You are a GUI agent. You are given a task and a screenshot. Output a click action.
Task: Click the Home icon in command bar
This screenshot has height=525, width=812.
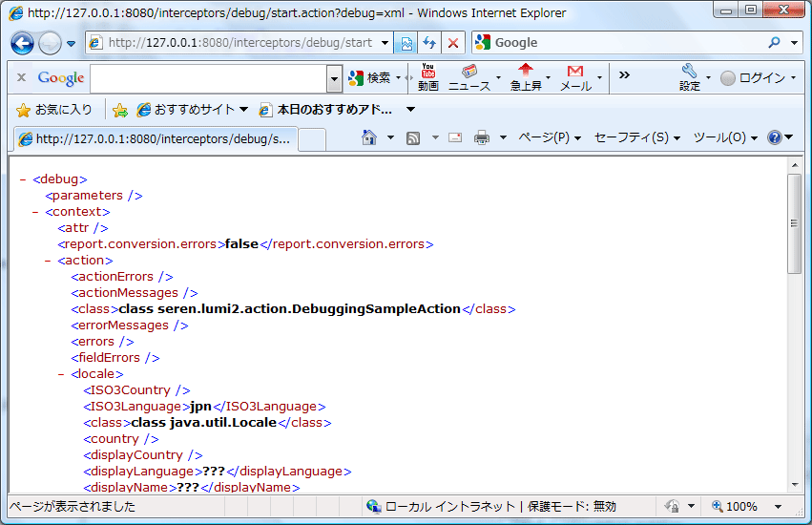click(369, 137)
